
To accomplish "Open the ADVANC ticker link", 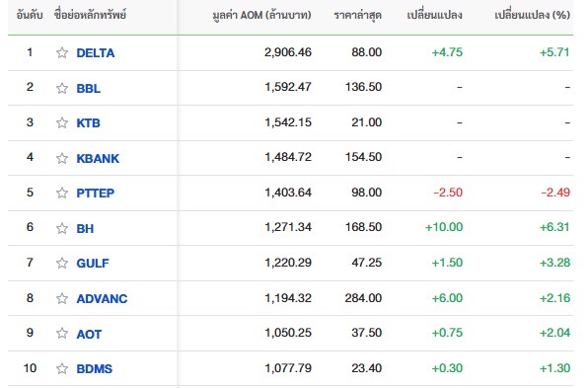I will point(102,299).
